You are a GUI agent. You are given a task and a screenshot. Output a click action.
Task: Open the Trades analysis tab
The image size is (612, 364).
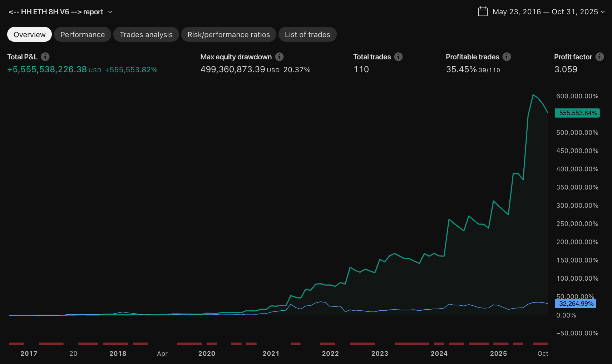(146, 35)
